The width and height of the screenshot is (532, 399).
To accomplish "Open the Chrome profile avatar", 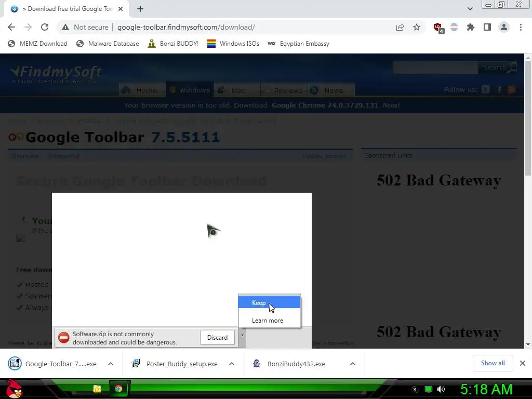I will tap(504, 27).
